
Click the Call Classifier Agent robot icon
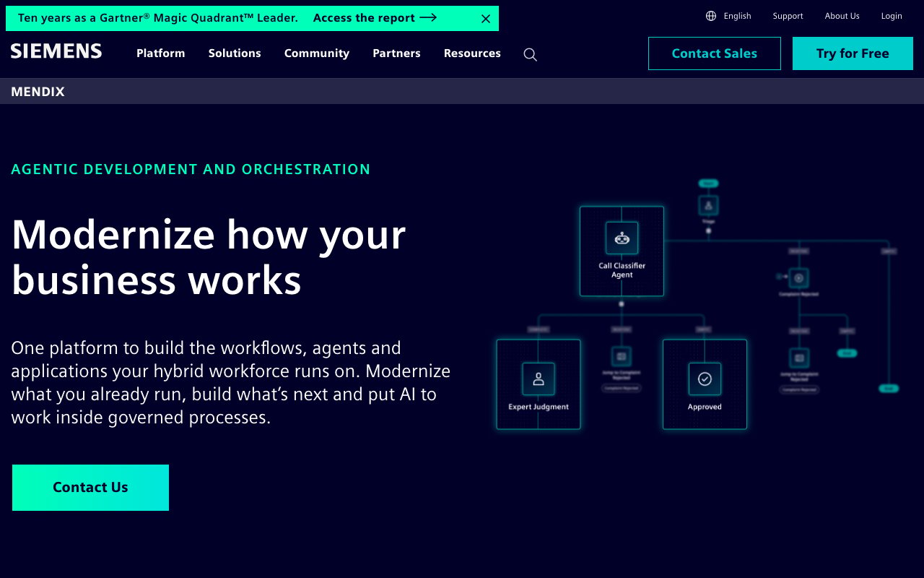tap(622, 238)
